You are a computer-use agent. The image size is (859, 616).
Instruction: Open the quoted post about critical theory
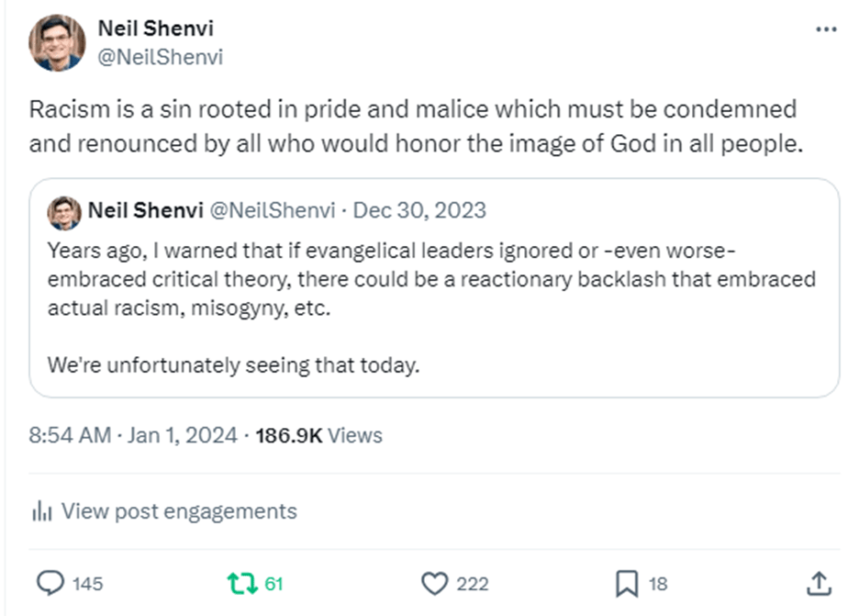433,308
